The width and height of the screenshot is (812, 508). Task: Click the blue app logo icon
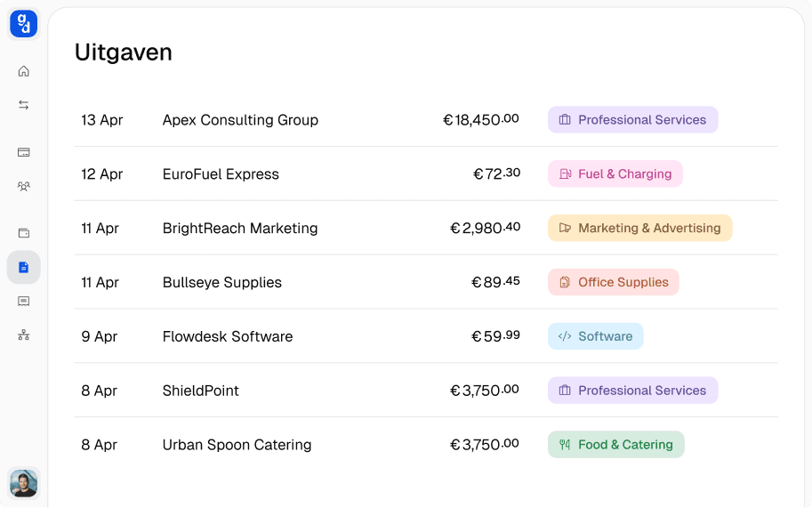tap(23, 24)
